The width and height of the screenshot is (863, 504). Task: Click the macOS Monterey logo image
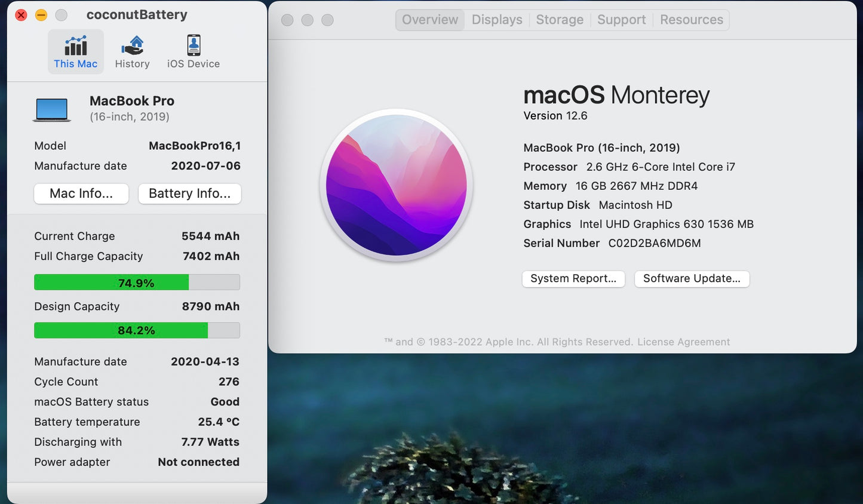pos(396,185)
